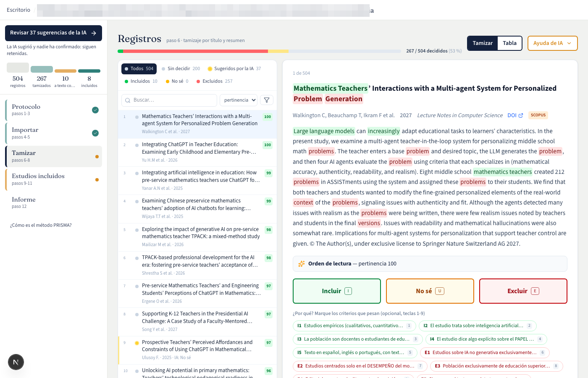Expand the Ayuda de IA menu

coord(552,43)
